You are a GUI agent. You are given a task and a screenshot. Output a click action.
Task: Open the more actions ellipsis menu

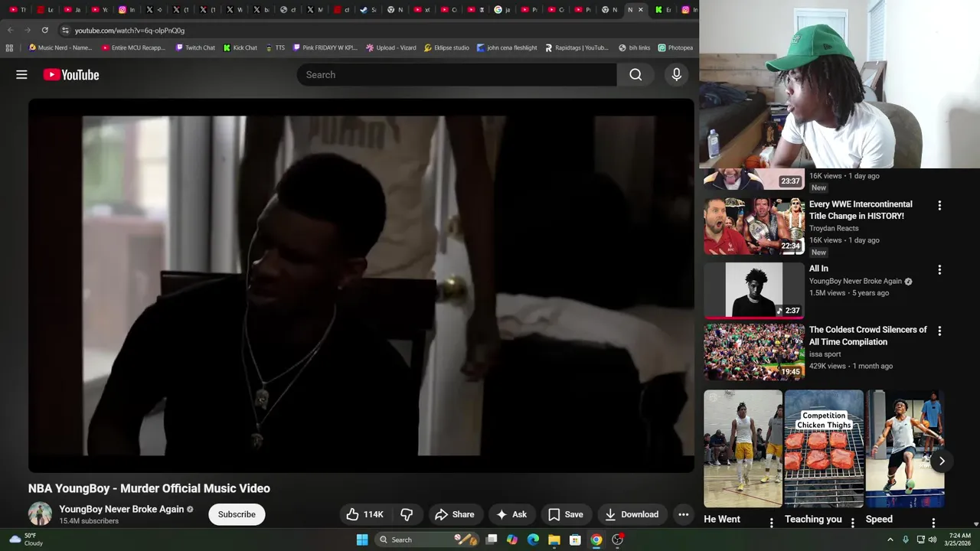point(683,514)
